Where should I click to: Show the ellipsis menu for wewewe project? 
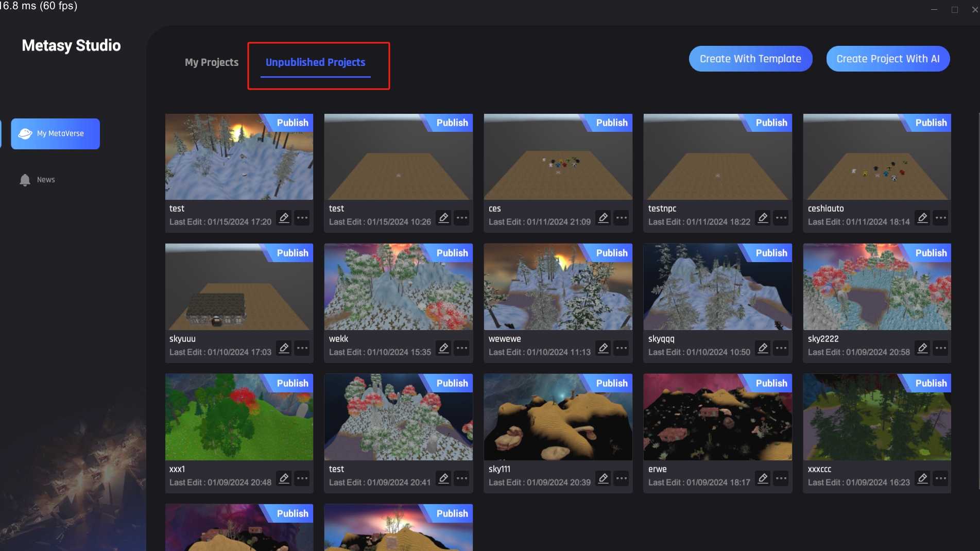[622, 348]
